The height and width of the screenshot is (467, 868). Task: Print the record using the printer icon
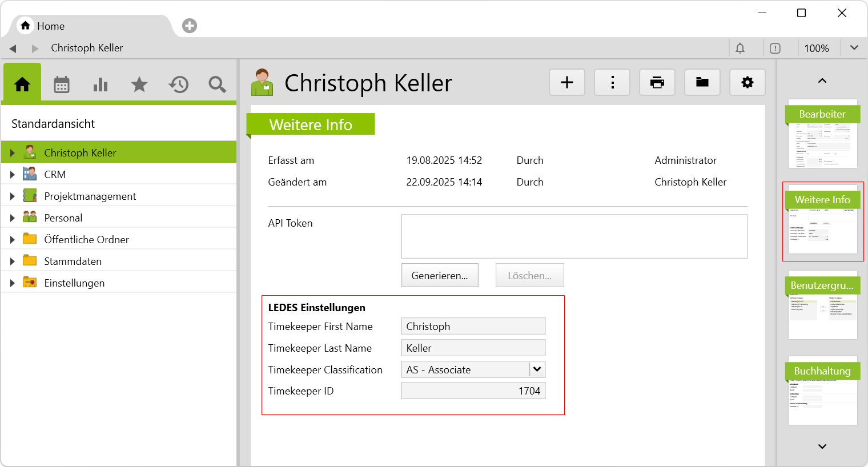point(657,83)
